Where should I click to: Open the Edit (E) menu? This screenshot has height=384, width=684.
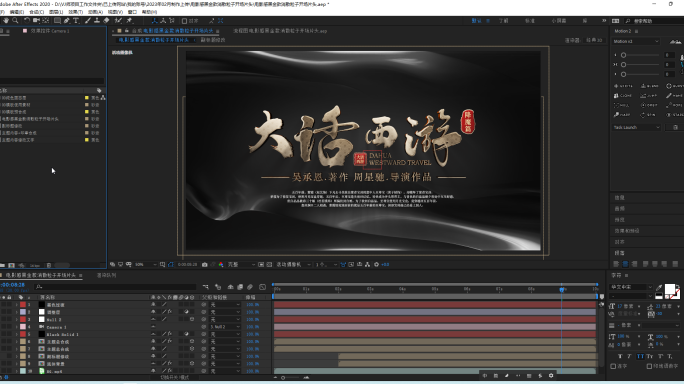point(17,12)
